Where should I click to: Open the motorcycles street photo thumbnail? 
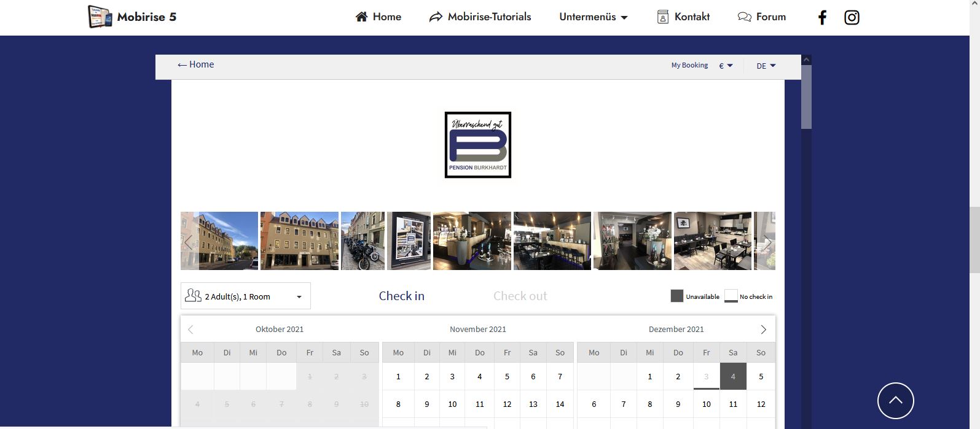click(363, 241)
